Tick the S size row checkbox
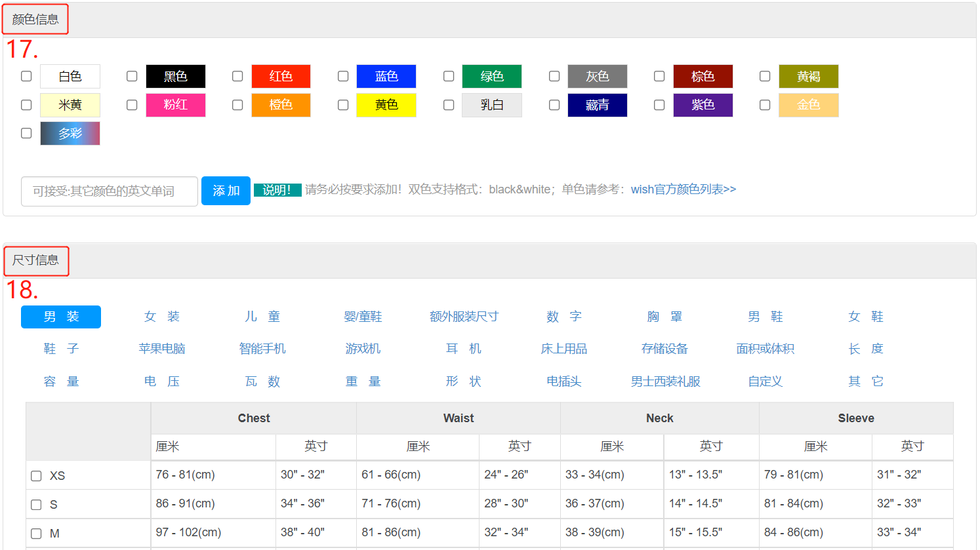Image resolution: width=980 pixels, height=550 pixels. pyautogui.click(x=36, y=505)
